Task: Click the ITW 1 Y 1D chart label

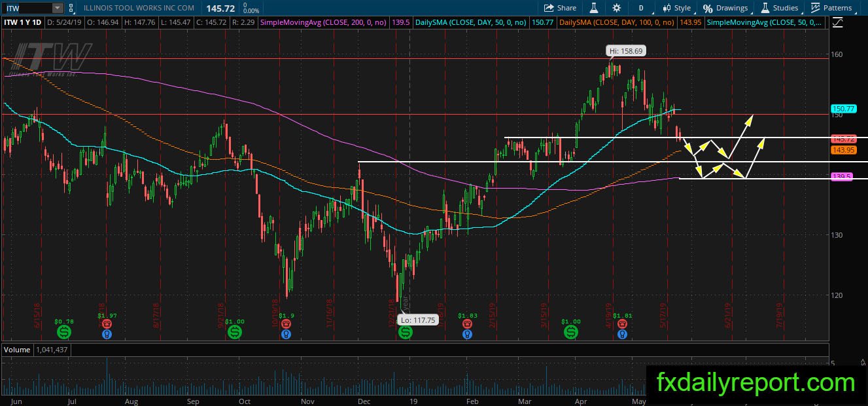Action: (x=24, y=22)
